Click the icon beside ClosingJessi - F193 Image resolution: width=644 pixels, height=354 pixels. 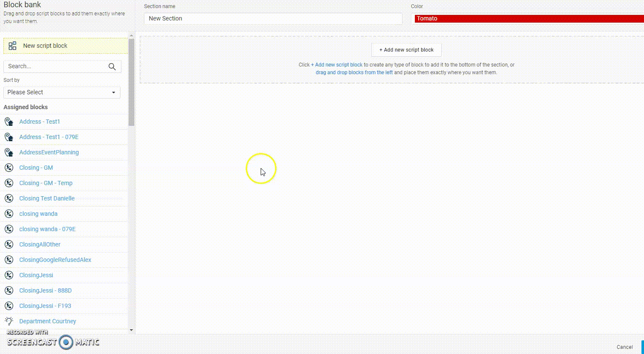[x=9, y=306]
